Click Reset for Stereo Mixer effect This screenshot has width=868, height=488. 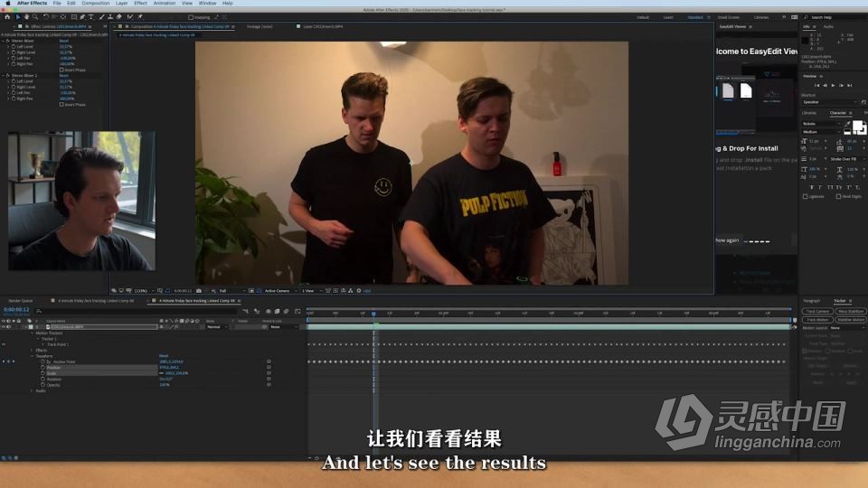(x=63, y=41)
